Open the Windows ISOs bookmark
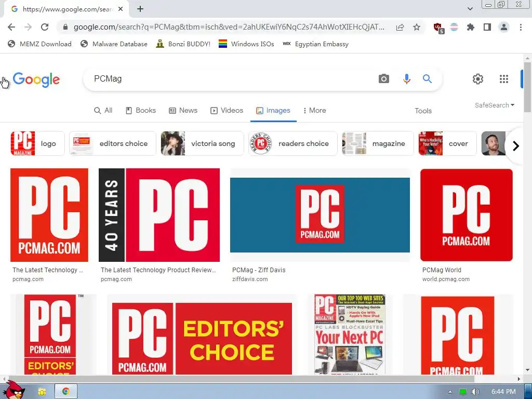 tap(246, 44)
